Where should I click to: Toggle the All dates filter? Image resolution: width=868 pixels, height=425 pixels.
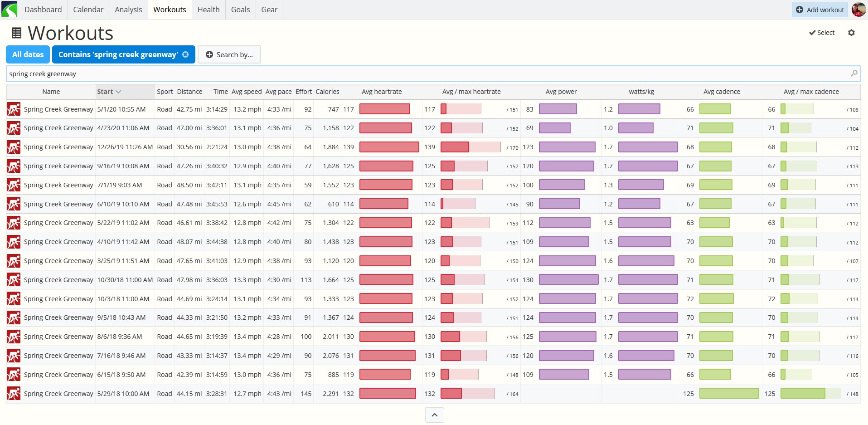(x=28, y=54)
